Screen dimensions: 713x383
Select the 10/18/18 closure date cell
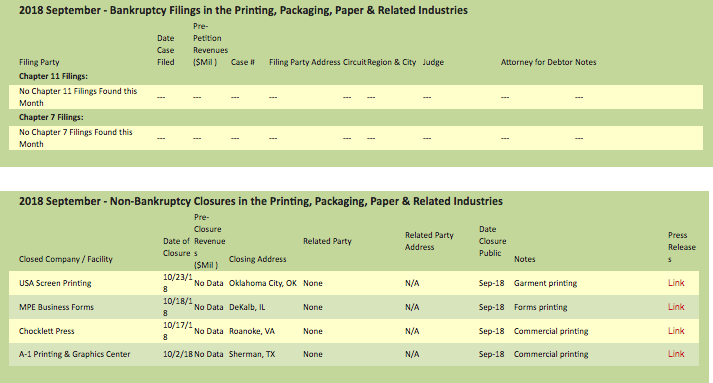178,307
